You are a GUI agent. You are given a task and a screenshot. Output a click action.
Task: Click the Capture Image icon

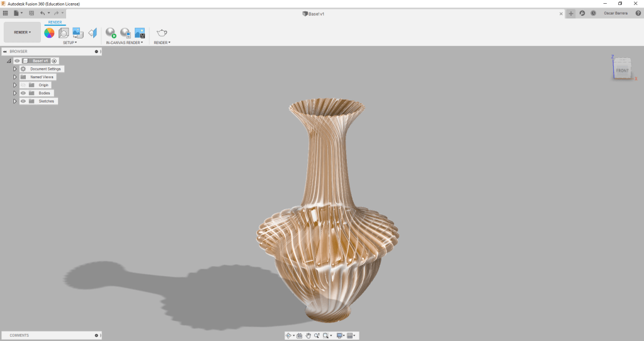click(140, 33)
